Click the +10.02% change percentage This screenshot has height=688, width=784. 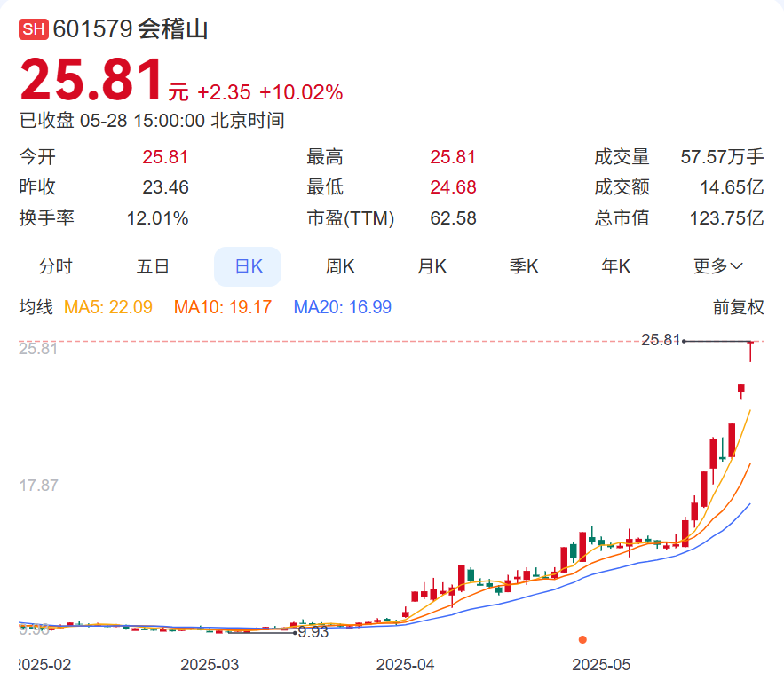coord(301,92)
